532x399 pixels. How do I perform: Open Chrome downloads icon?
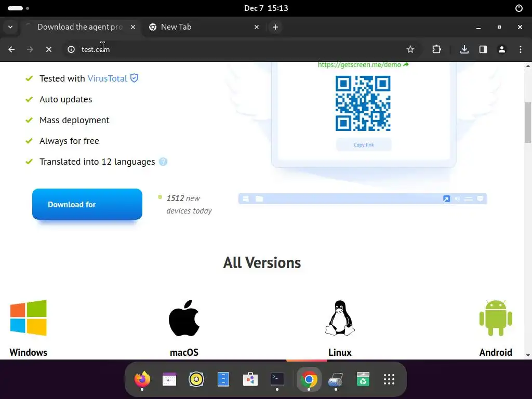[464, 49]
